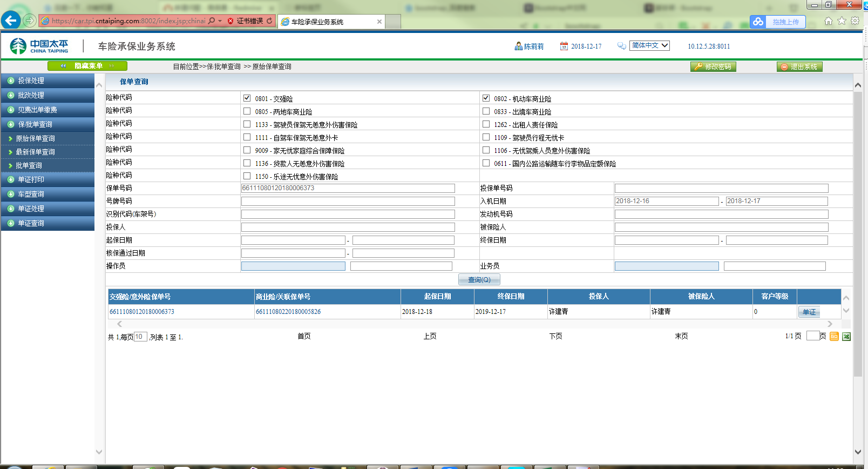
Task: Click the China Taiping logo
Action: 39,46
